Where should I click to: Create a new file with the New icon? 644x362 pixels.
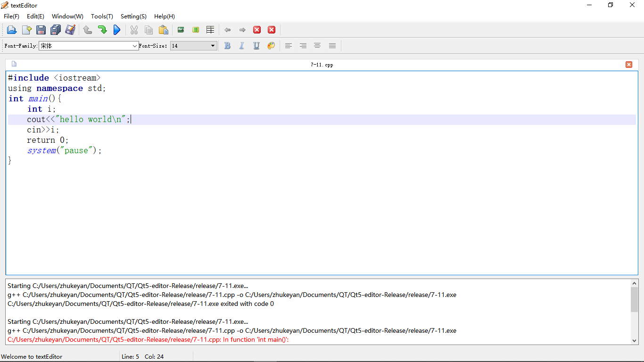26,30
